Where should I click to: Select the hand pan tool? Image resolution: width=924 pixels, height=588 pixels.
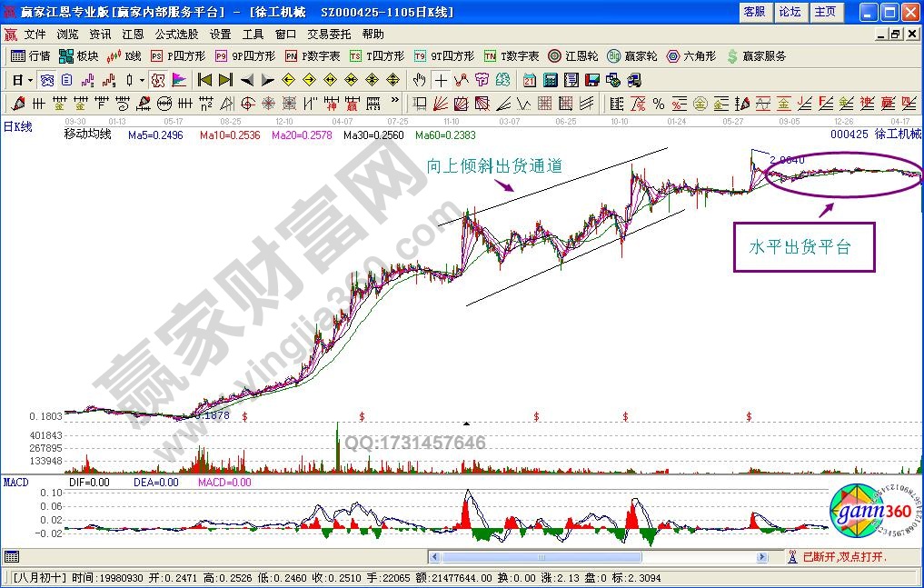pyautogui.click(x=419, y=80)
